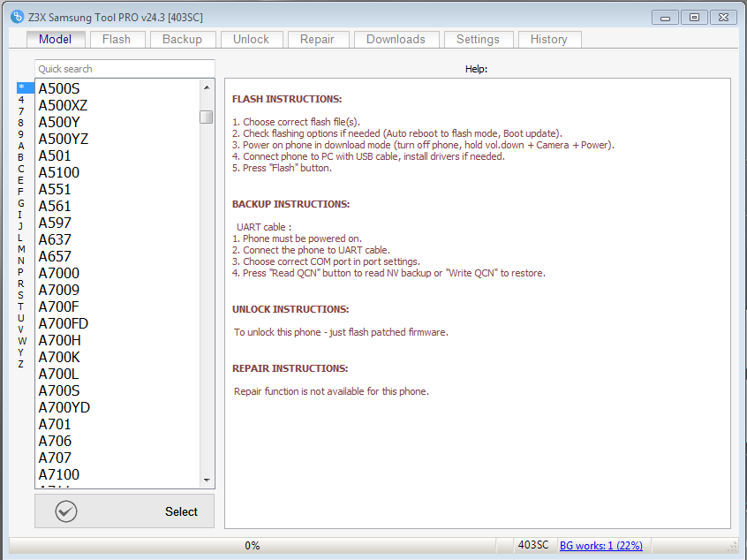Switch to the Unlock tab

click(251, 39)
